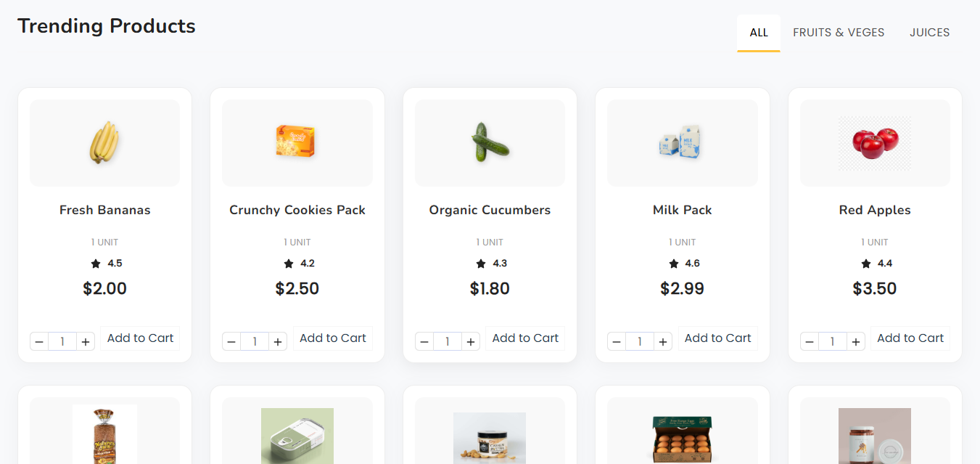Add Red Apples to cart
Image resolution: width=980 pixels, height=464 pixels.
[x=910, y=338]
